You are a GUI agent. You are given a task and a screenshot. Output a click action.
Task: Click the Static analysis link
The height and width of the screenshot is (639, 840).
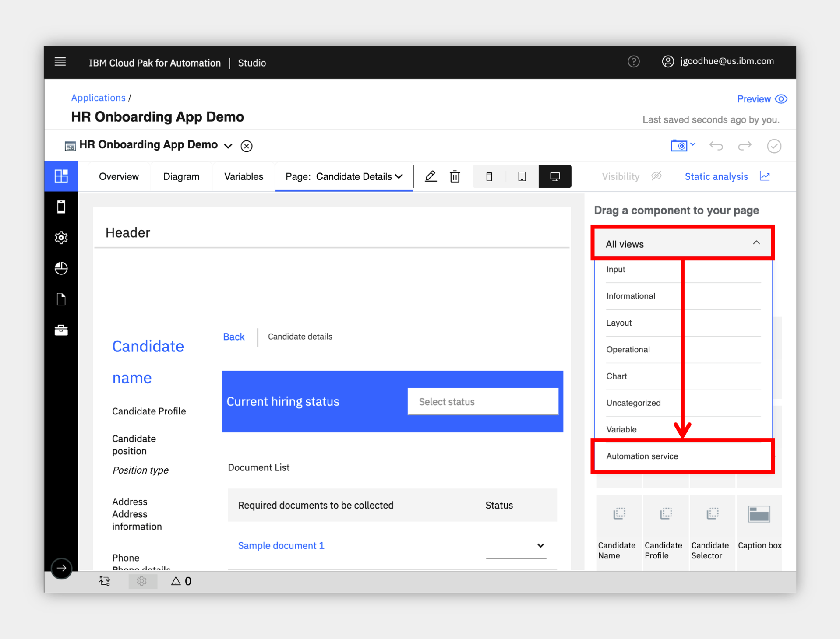pyautogui.click(x=716, y=176)
